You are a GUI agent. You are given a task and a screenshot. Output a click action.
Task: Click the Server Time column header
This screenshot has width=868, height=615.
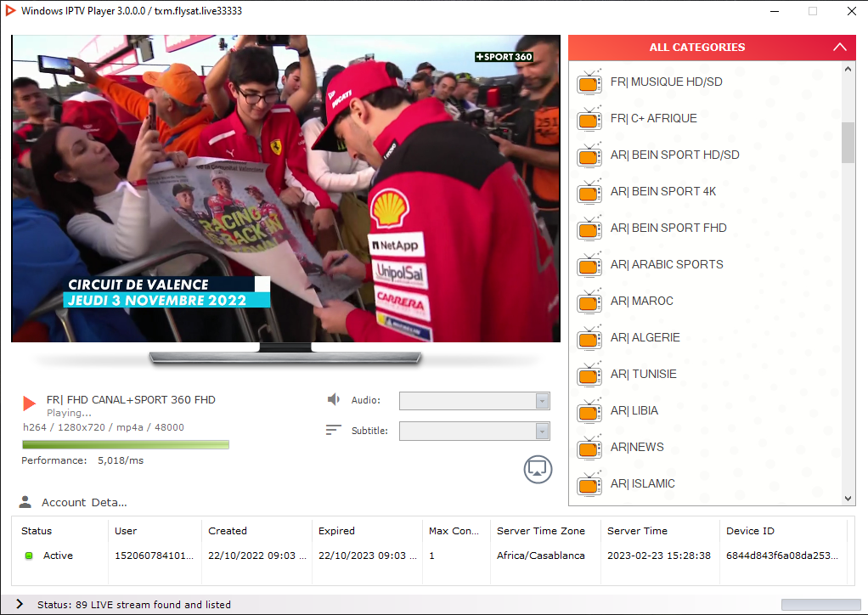637,531
